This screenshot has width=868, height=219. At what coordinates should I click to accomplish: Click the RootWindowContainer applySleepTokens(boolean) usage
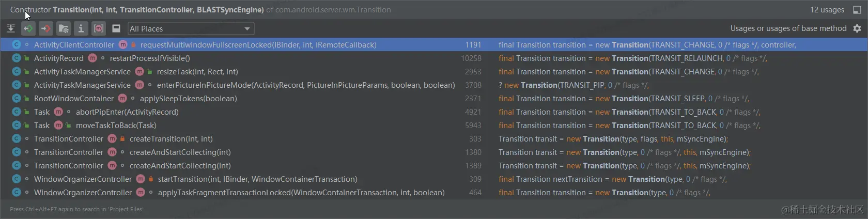tap(188, 99)
